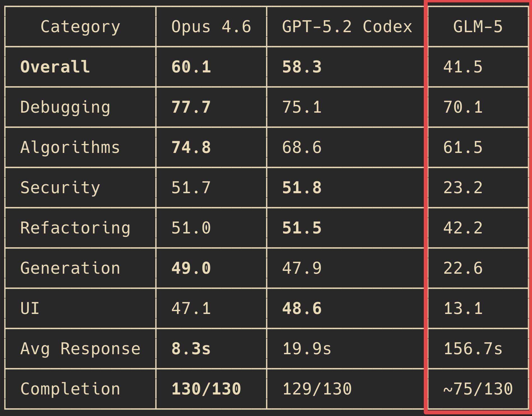Select the 156.7s average response cell
This screenshot has height=416, width=532.
tap(473, 349)
